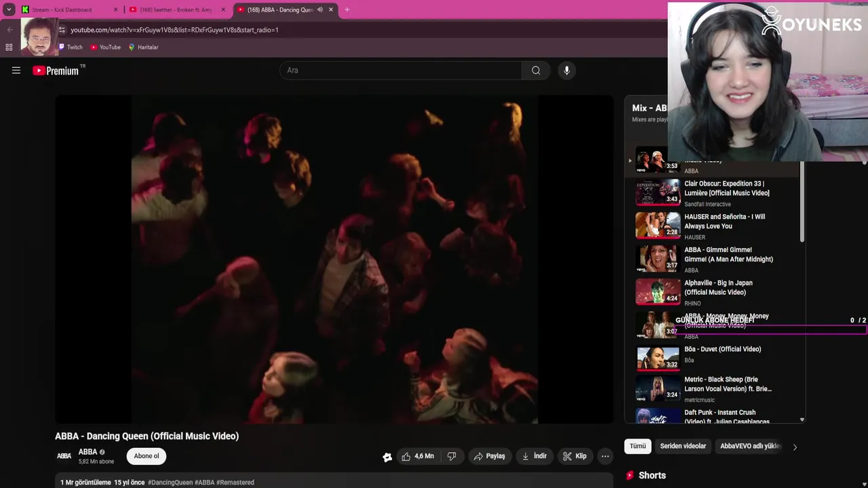The height and width of the screenshot is (488, 868).
Task: Click the remix icon beside like button
Action: 387,457
